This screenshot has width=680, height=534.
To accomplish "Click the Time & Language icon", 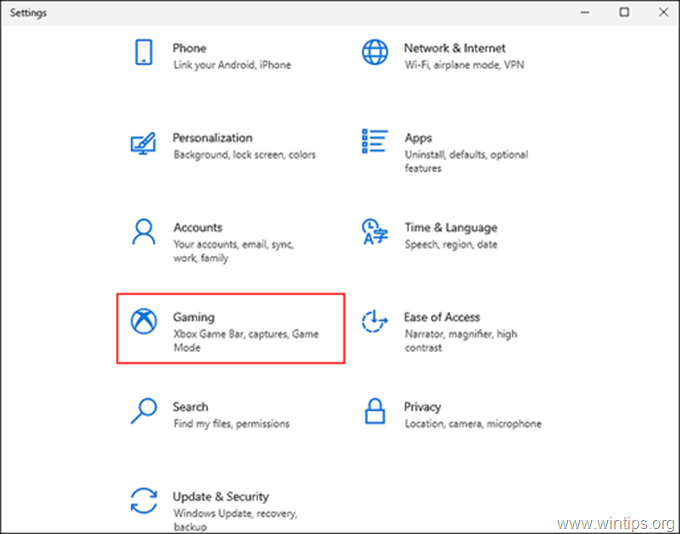I will tap(375, 232).
